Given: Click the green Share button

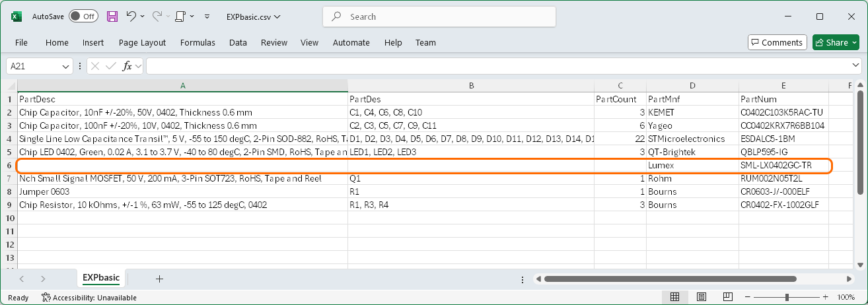Looking at the screenshot, I should tap(836, 42).
